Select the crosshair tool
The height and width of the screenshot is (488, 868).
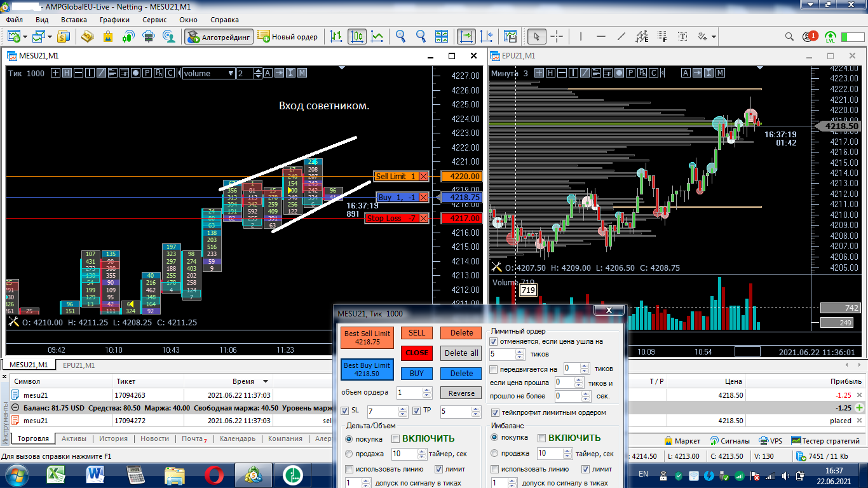click(557, 36)
